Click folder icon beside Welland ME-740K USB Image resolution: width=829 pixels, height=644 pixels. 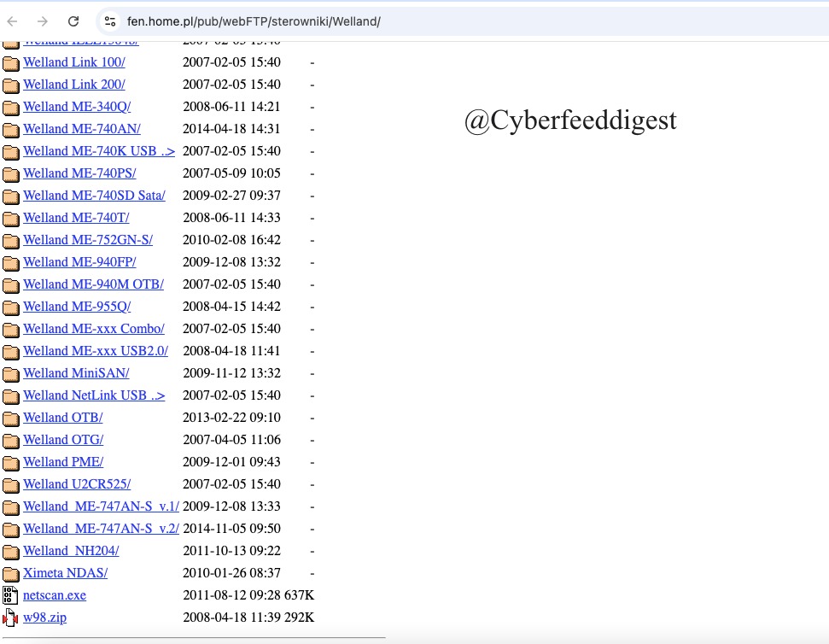pos(10,152)
